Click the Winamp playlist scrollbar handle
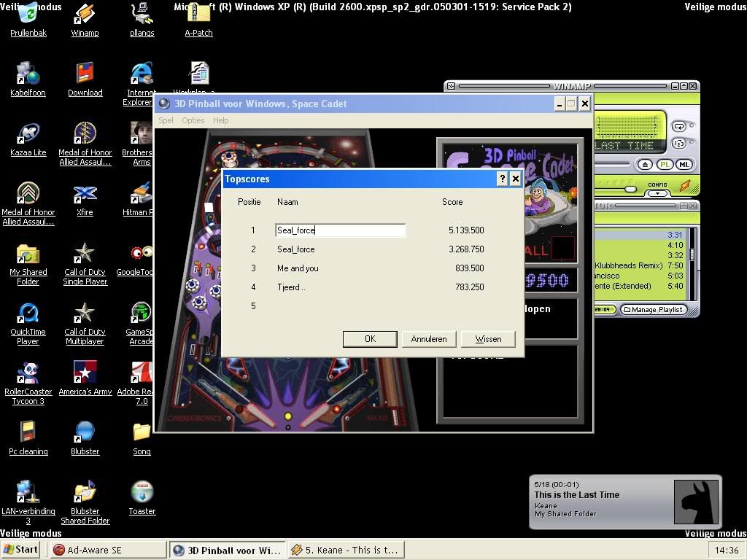 (x=692, y=253)
